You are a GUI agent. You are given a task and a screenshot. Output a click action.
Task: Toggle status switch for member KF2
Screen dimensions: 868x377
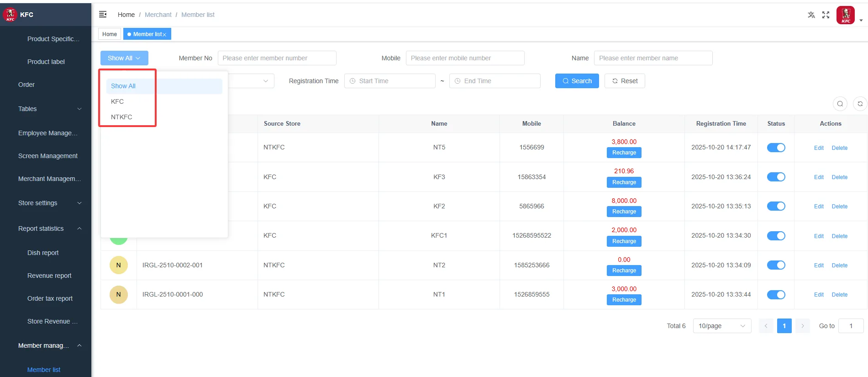[776, 206]
